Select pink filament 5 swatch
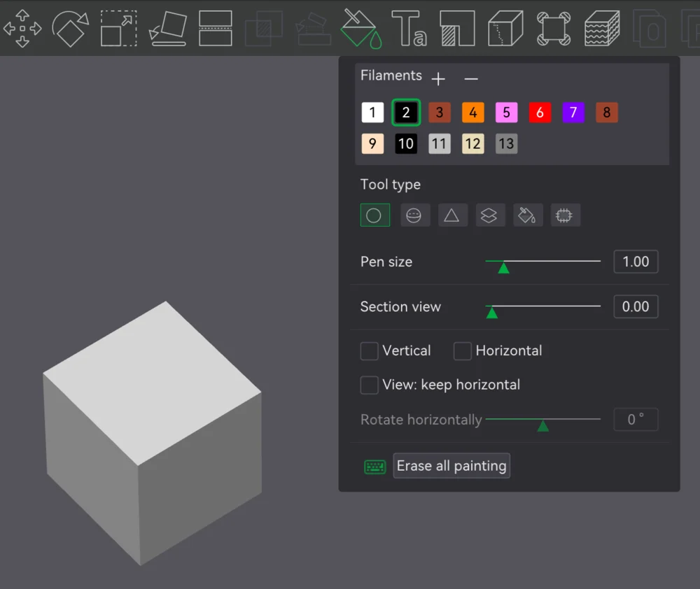The height and width of the screenshot is (589, 700). (506, 113)
